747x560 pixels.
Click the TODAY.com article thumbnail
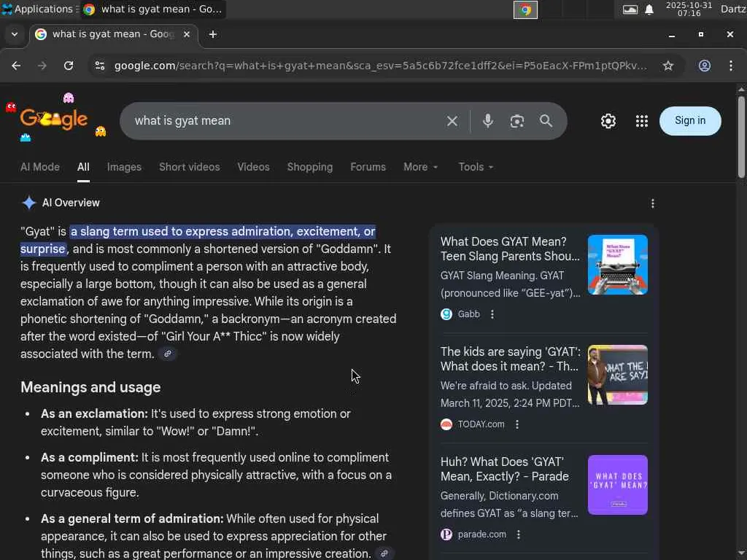click(617, 375)
